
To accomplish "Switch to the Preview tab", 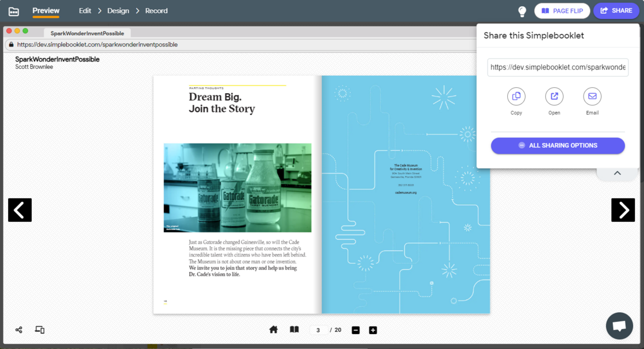I will tap(45, 10).
